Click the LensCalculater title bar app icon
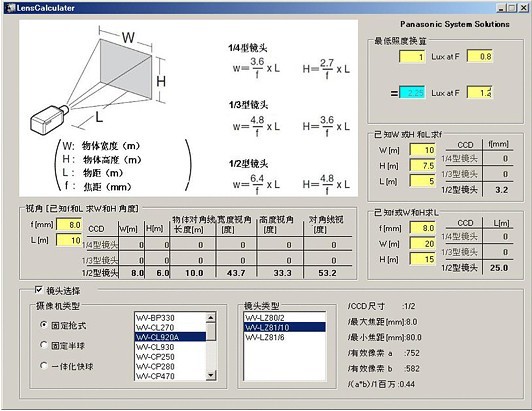532x411 pixels. coord(11,8)
